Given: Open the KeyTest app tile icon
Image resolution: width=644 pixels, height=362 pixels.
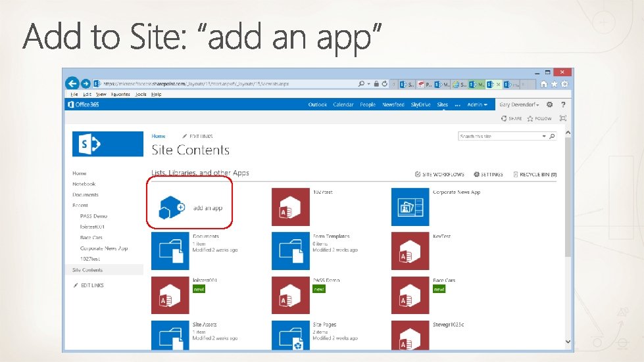Looking at the screenshot, I should (x=410, y=251).
